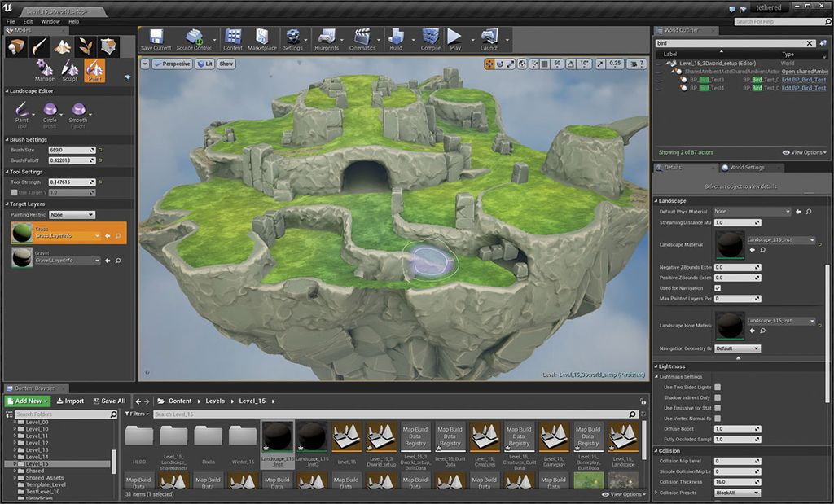Enable Use Two Sided Lighting in Lightmass Settings
834x504 pixels.
[x=718, y=387]
